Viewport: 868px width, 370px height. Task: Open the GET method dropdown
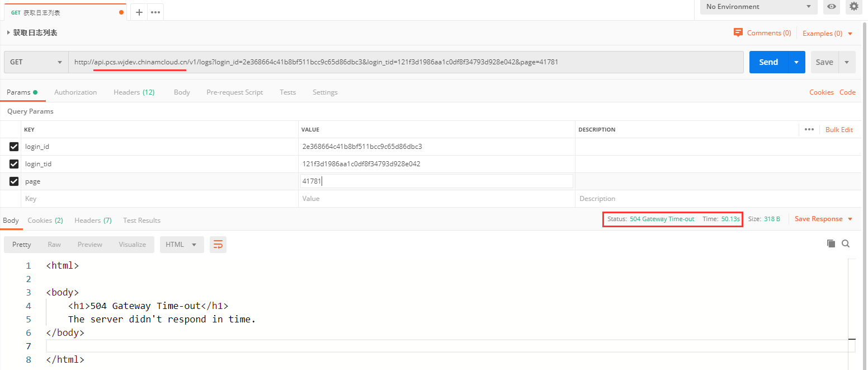36,62
